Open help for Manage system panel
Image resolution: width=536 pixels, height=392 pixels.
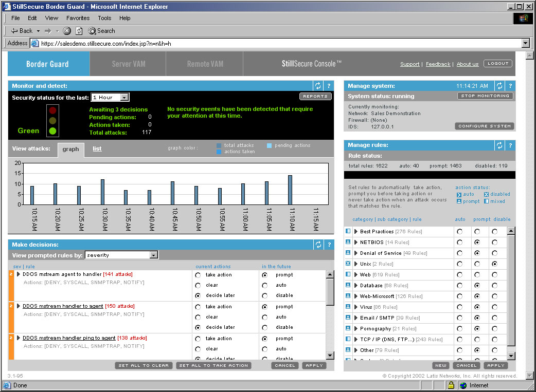510,86
